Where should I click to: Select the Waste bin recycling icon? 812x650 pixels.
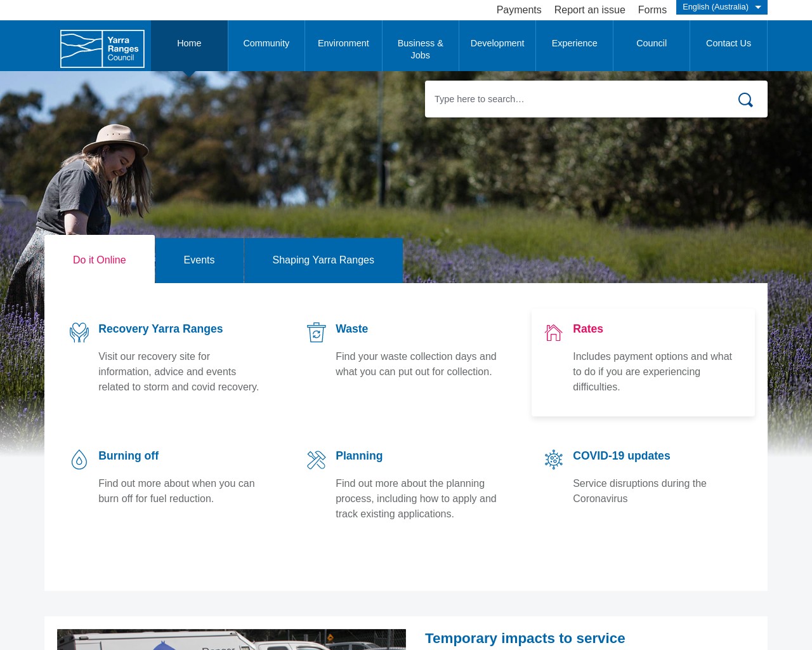(x=316, y=332)
